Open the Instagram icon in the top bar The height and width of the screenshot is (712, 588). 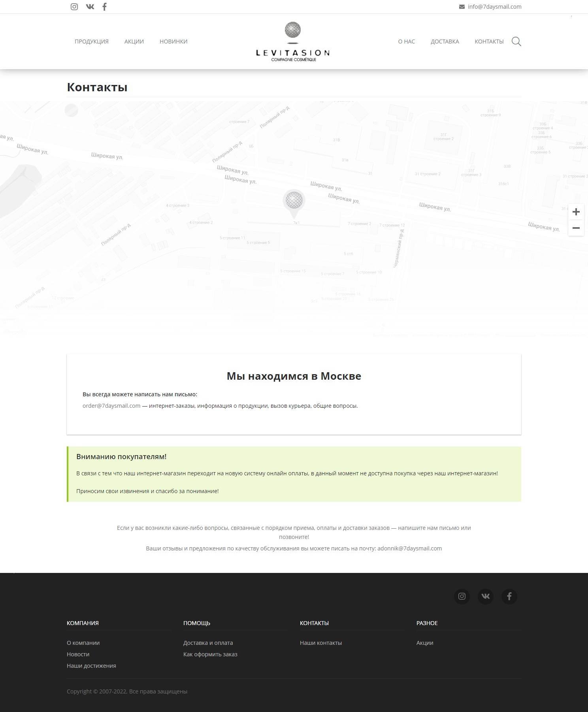point(74,7)
